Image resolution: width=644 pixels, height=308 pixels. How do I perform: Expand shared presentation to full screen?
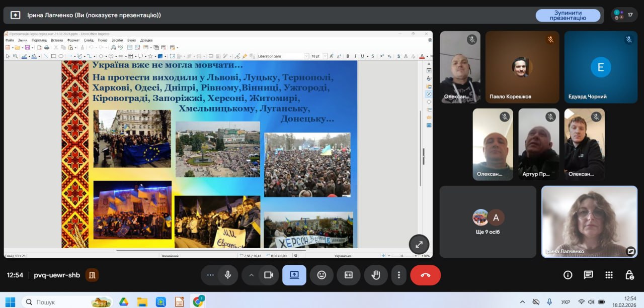[x=419, y=244]
